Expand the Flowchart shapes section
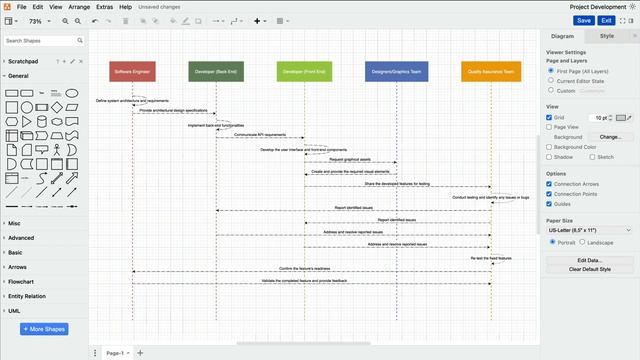This screenshot has width=640, height=360. pyautogui.click(x=20, y=282)
